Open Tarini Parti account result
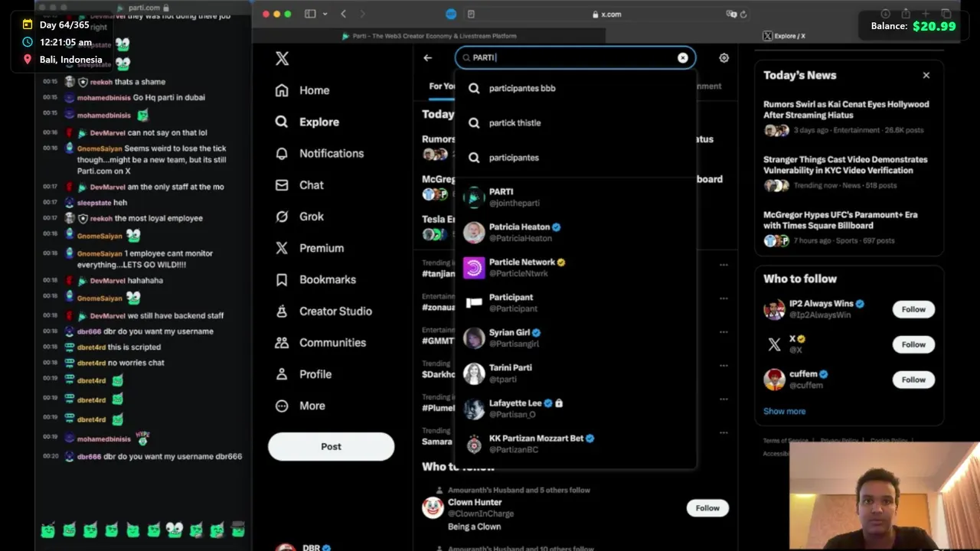The image size is (980, 551). coord(575,373)
